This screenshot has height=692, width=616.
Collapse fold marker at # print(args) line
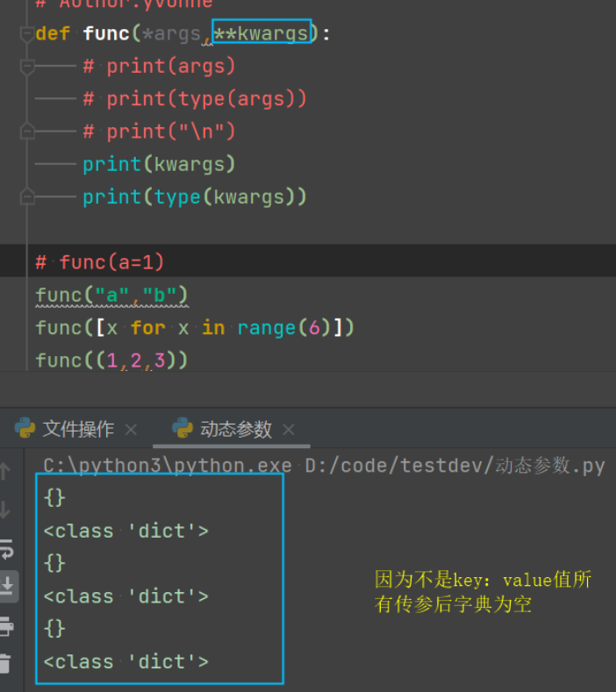[x=27, y=67]
